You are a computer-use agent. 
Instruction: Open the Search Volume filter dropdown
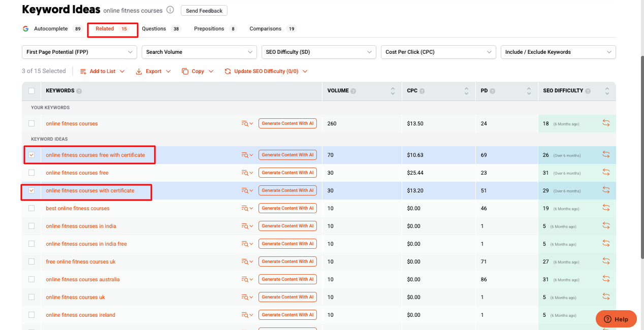[x=199, y=52]
